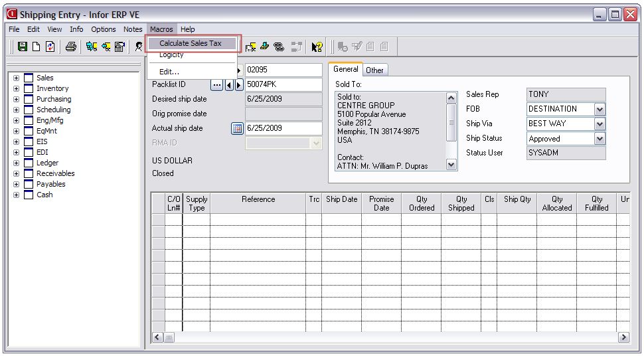Open the FOB dropdown
Image resolution: width=644 pixels, height=356 pixels.
tap(600, 110)
